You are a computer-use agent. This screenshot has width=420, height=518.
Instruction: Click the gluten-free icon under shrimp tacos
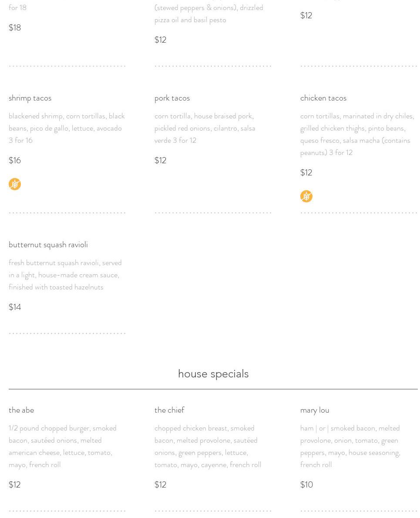pyautogui.click(x=15, y=184)
